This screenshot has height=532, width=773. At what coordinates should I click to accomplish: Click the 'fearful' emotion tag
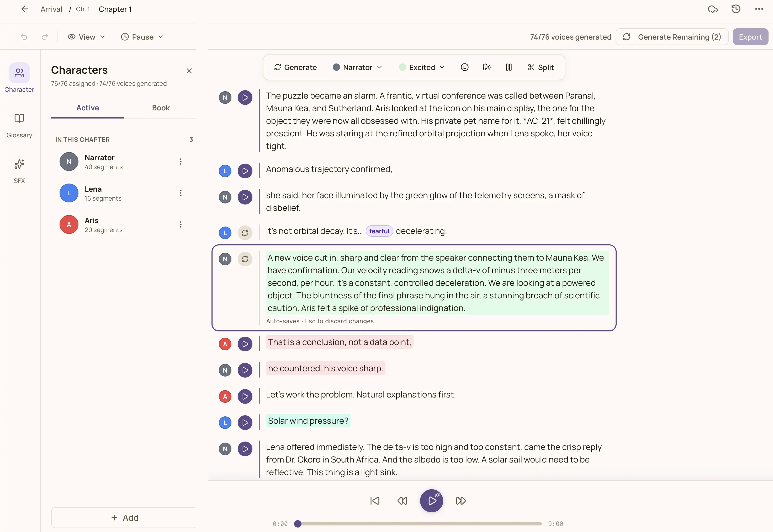[x=379, y=231]
